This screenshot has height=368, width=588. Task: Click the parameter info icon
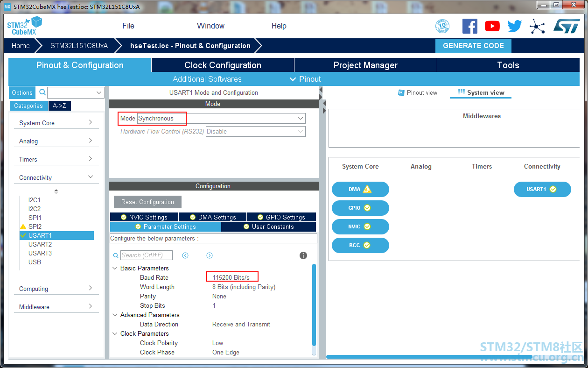click(x=303, y=255)
